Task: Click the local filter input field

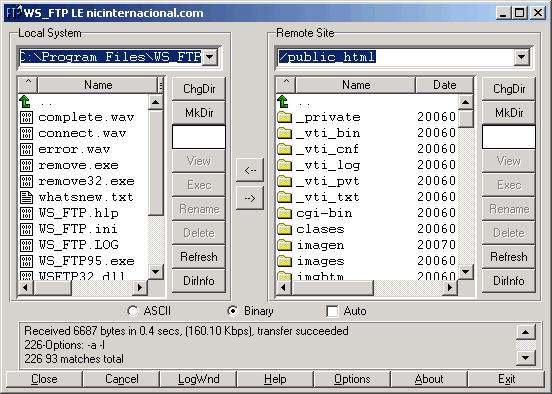Action: coord(199,137)
